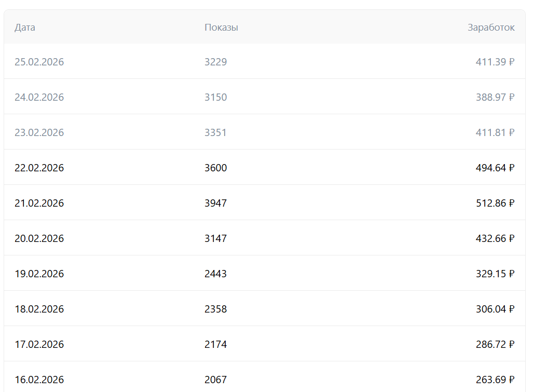Click earnings amount 306.04 ₽
This screenshot has width=534, height=392.
[x=495, y=309]
